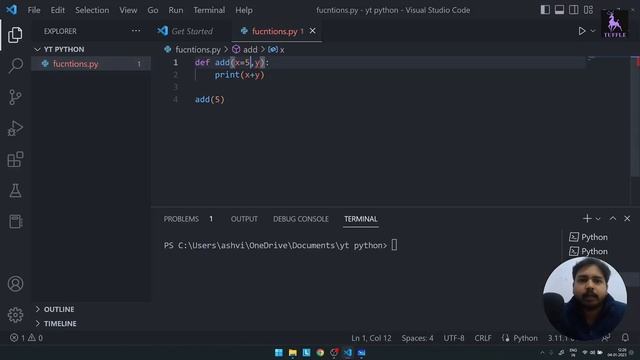Click CRLF end of line entry
640x360 pixels.
(483, 338)
